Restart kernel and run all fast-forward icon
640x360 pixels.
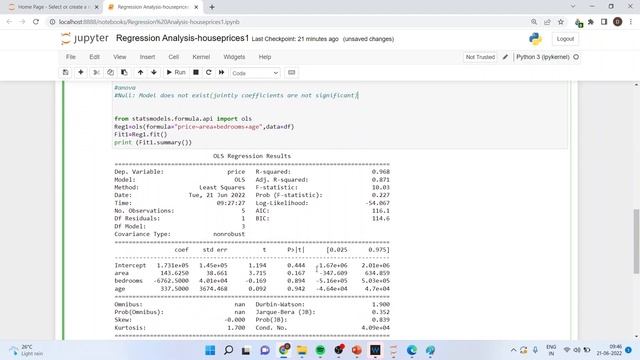222,73
